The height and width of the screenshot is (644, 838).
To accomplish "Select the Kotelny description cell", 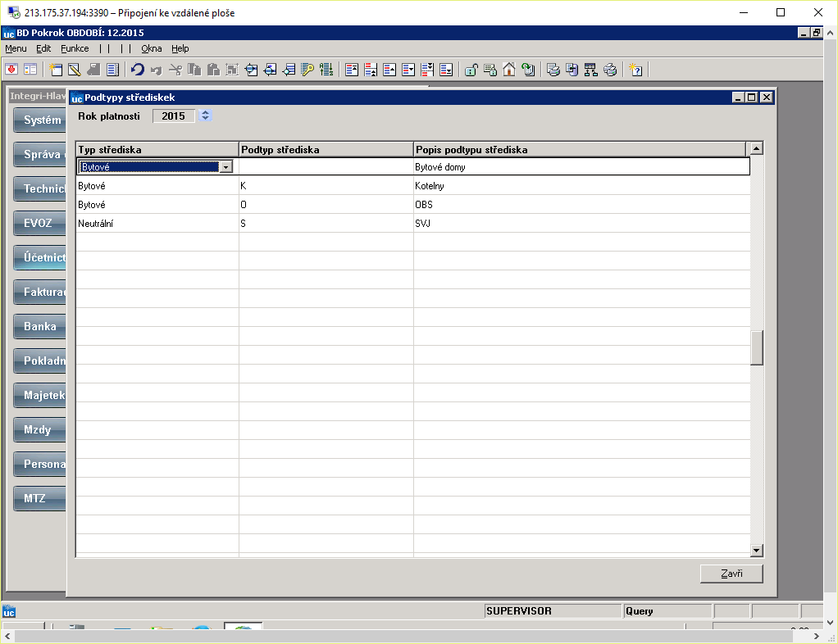I will (x=581, y=186).
